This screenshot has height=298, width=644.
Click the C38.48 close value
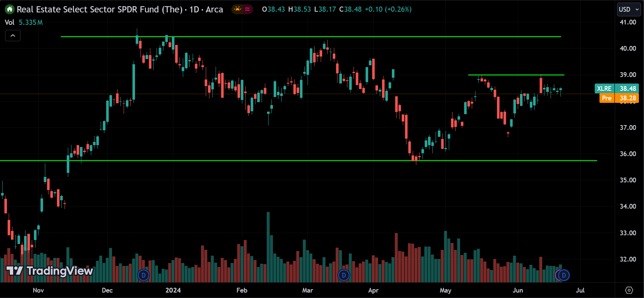[x=350, y=9]
